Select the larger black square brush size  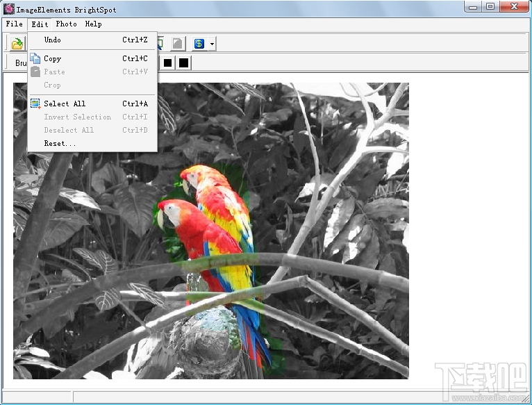183,63
